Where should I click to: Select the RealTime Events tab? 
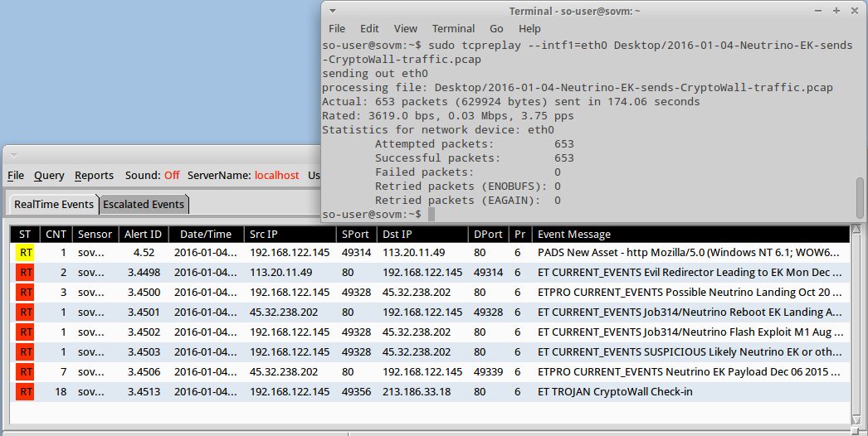tap(54, 204)
